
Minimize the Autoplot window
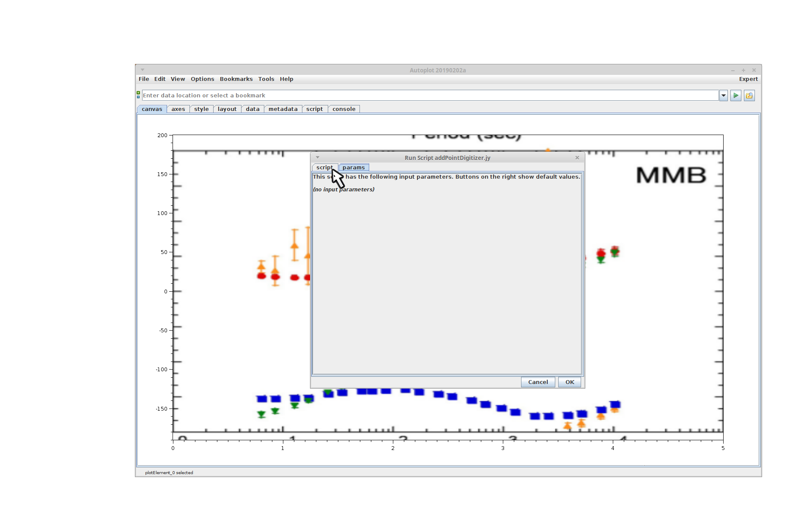coord(733,70)
